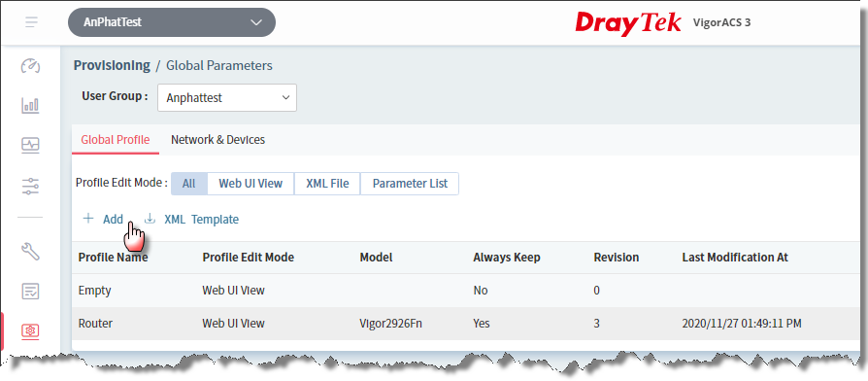Open the monitoring pulse sidebar icon
Viewport: 868px width, 381px height.
[30, 145]
